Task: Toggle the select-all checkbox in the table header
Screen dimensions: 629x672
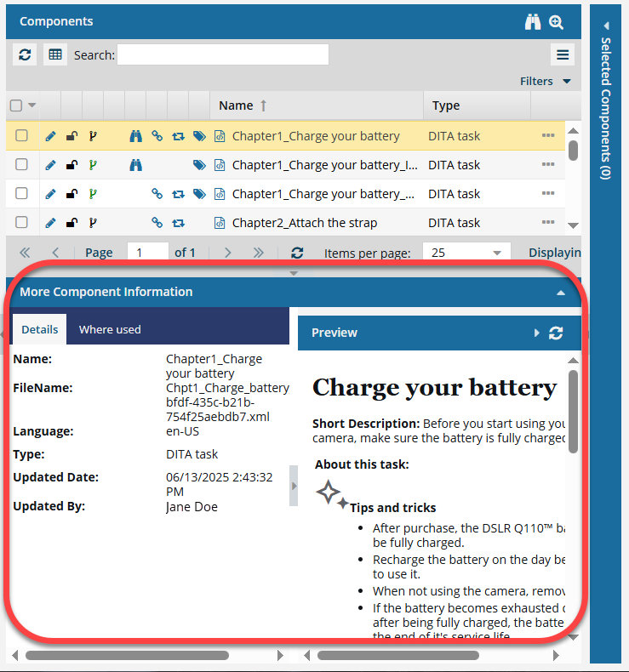Action: 16,105
